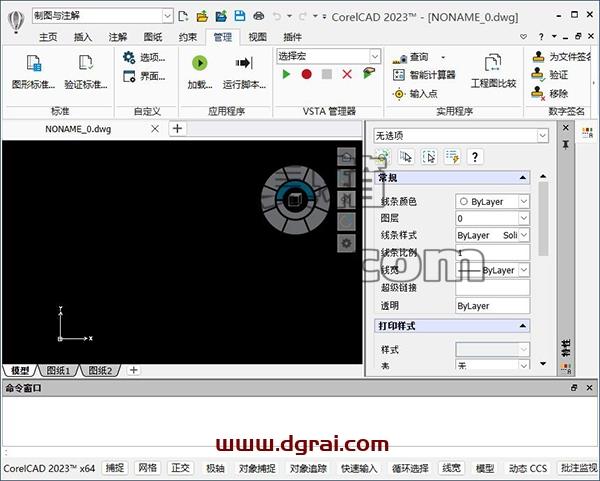Open the 无选项 selection dropdown

(x=542, y=135)
